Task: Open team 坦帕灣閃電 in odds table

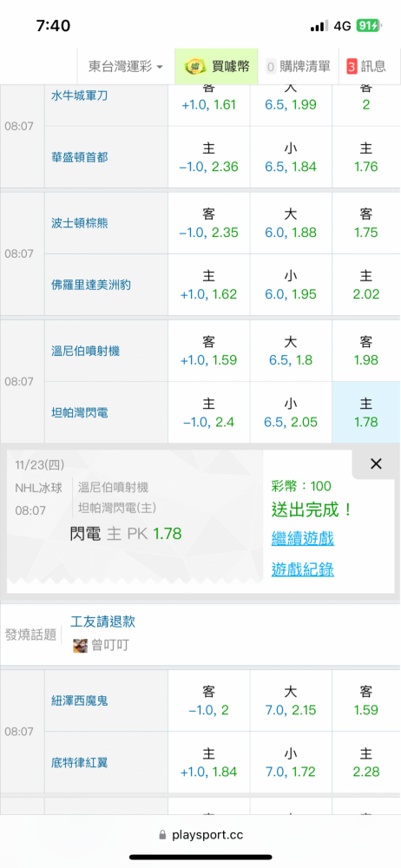Action: [x=79, y=412]
